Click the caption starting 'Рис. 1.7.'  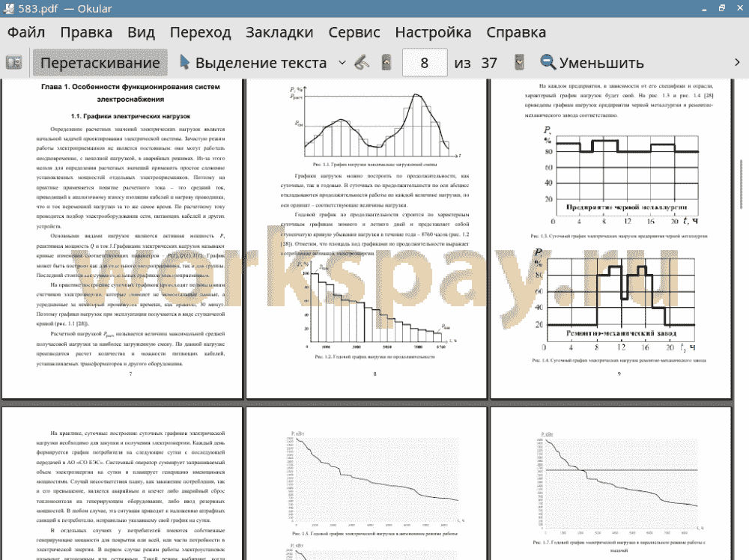pos(619,547)
